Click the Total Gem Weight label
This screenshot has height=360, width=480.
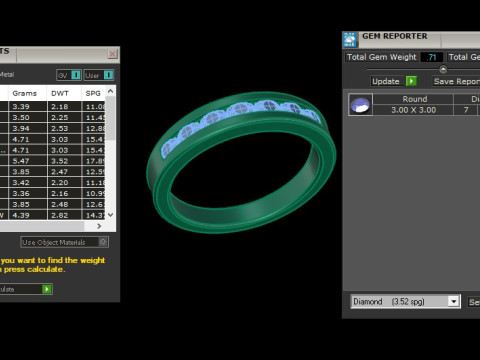coord(382,57)
